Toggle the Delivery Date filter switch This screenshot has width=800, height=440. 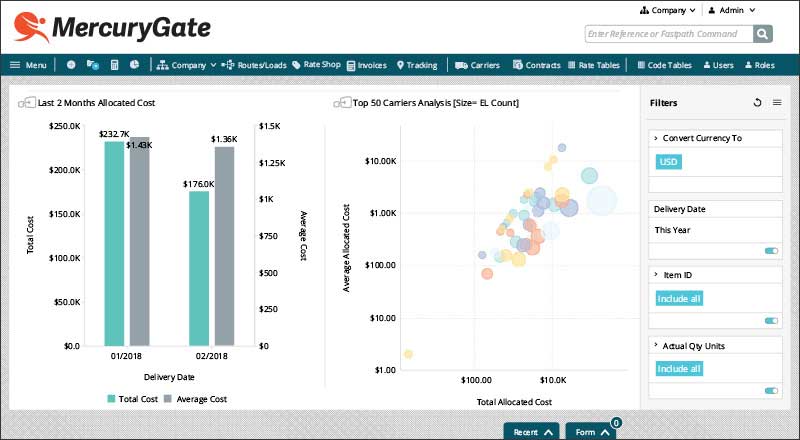(771, 251)
